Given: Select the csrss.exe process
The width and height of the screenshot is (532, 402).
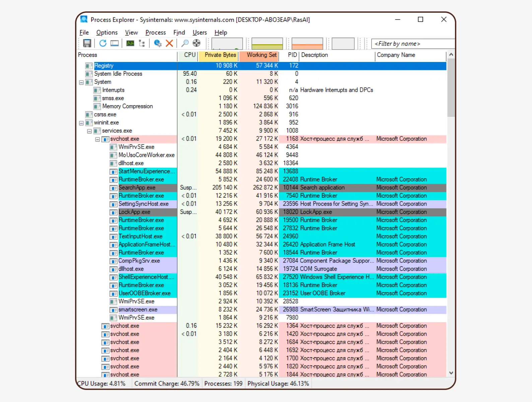Looking at the screenshot, I should point(262,115).
